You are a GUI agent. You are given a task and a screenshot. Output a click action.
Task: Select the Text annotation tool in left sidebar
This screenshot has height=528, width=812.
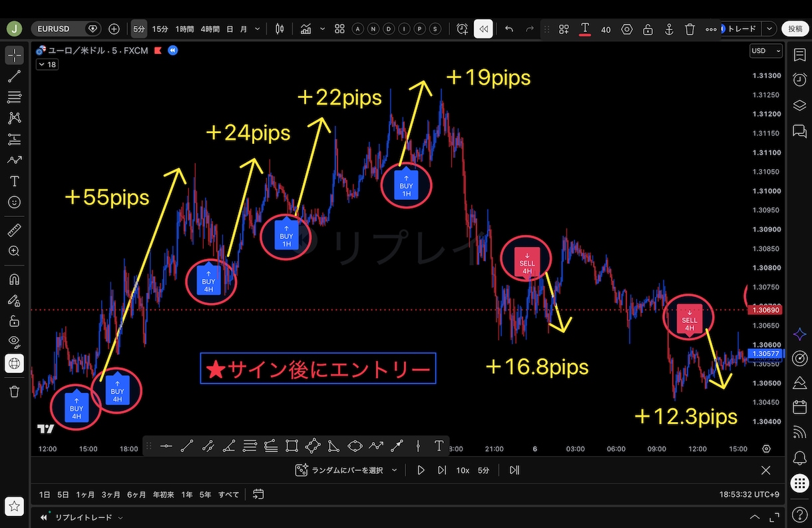click(15, 181)
